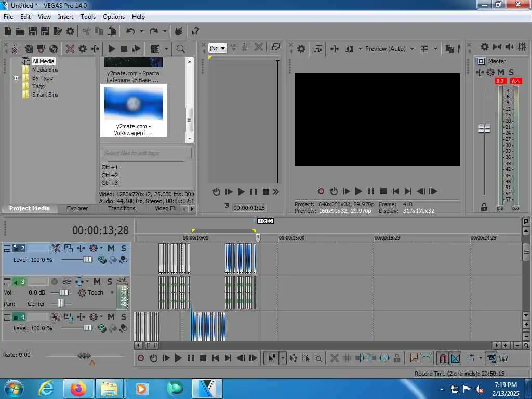Select the Media Bins folder

[x=45, y=70]
